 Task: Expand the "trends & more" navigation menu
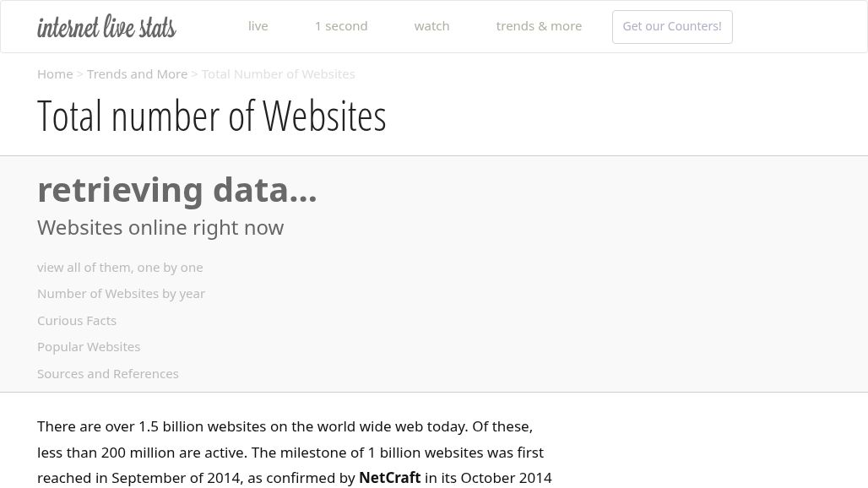tap(539, 25)
